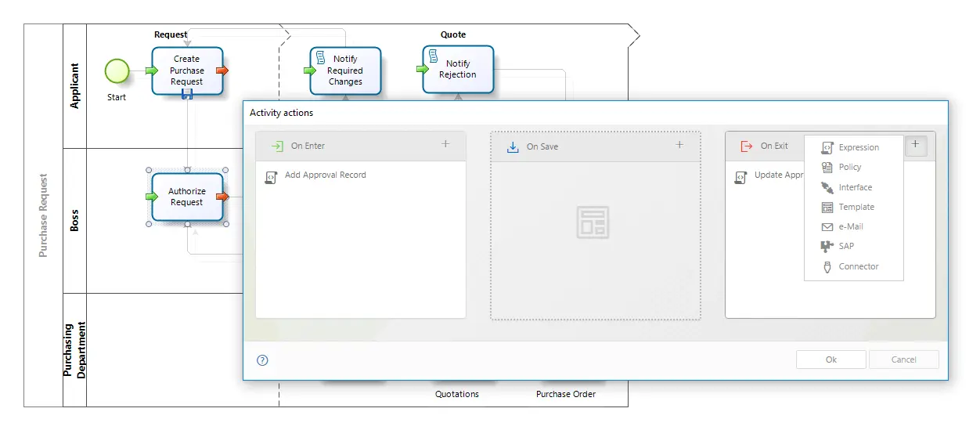Add an action to On Enter
This screenshot has height=430, width=980.
pos(445,144)
